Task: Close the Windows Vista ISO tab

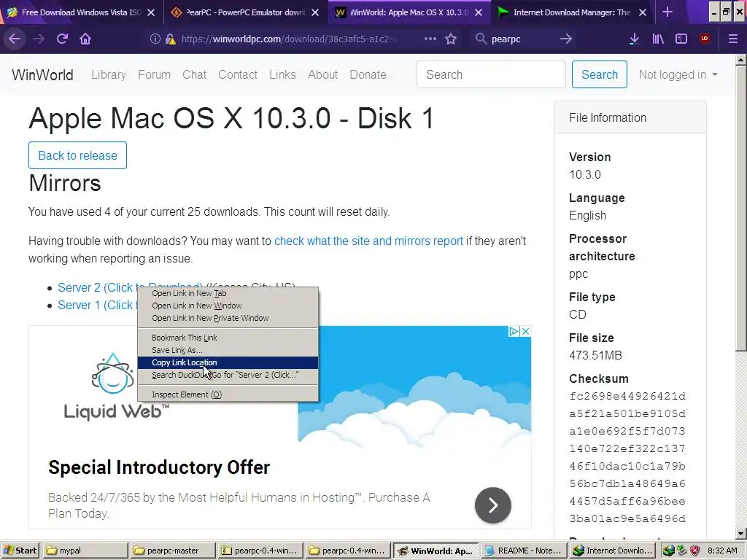Action: click(x=151, y=13)
